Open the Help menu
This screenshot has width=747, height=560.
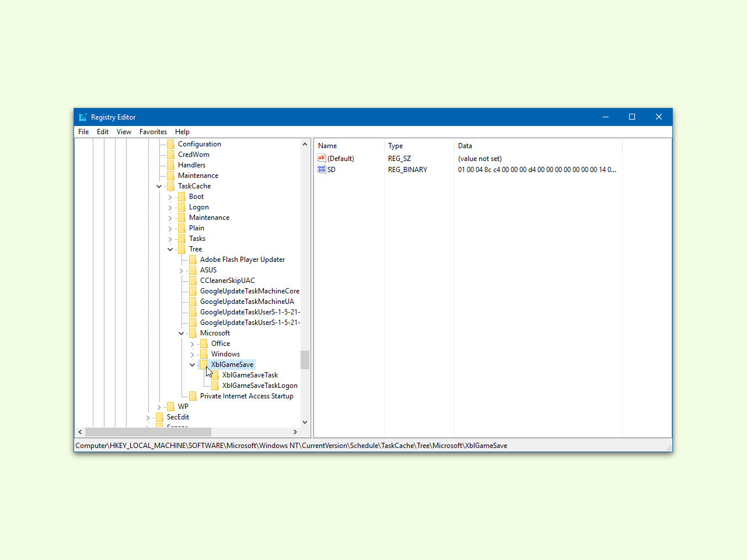(182, 132)
